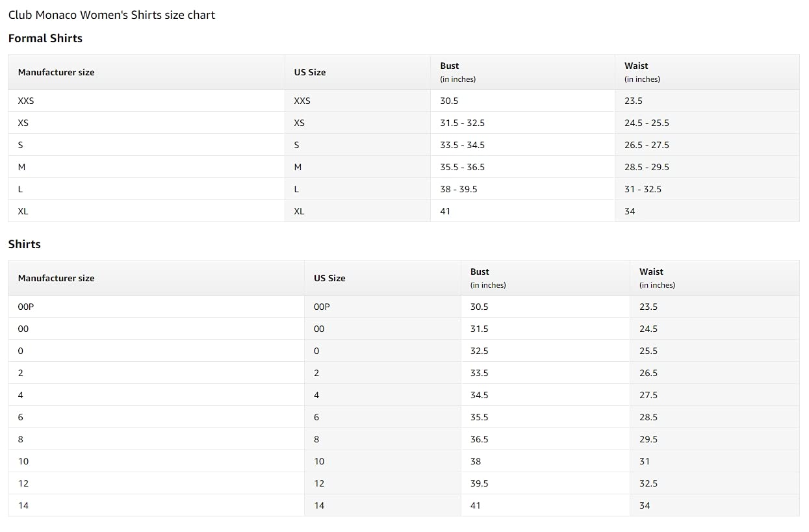Select manufacturer size 10 cell

156,461
